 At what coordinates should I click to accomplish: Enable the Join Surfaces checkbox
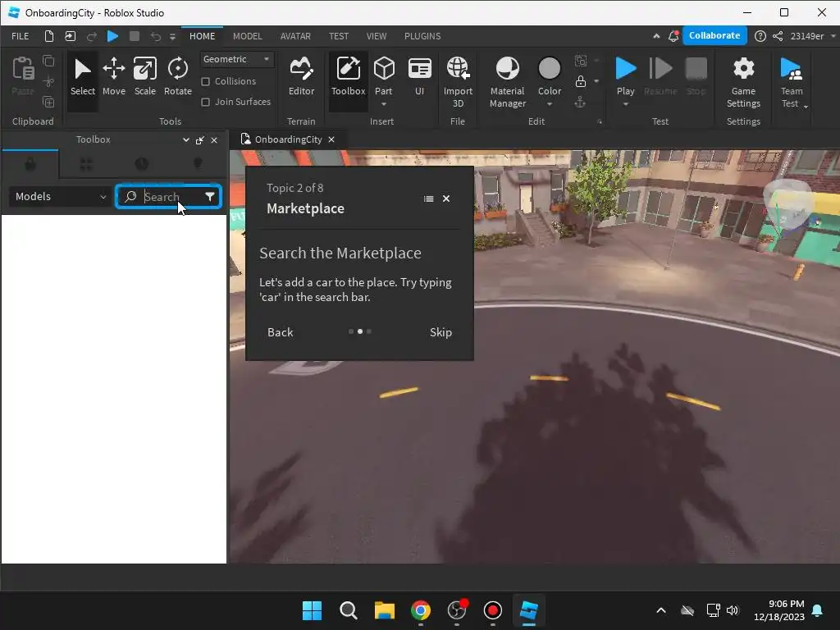205,102
